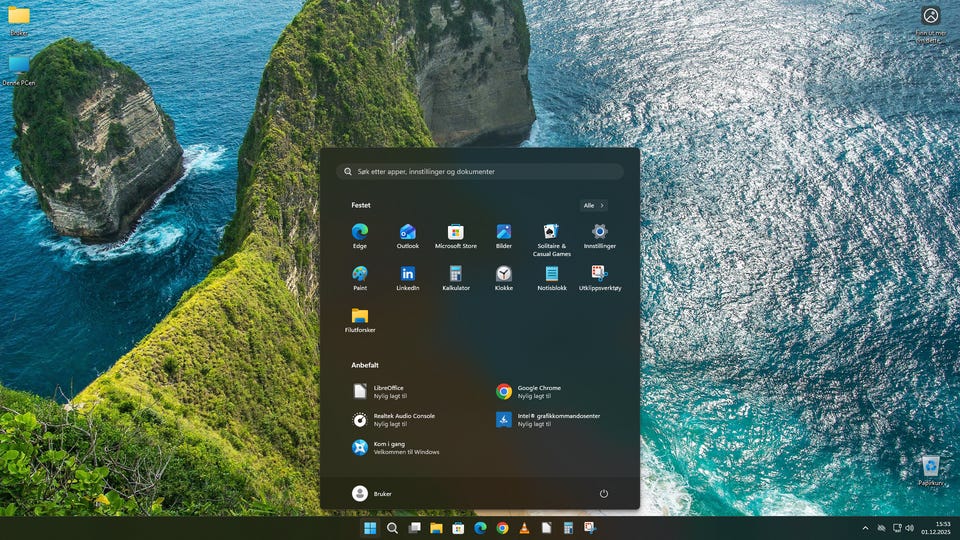Launch Solitaire & Casual Games
The height and width of the screenshot is (540, 960).
552,240
